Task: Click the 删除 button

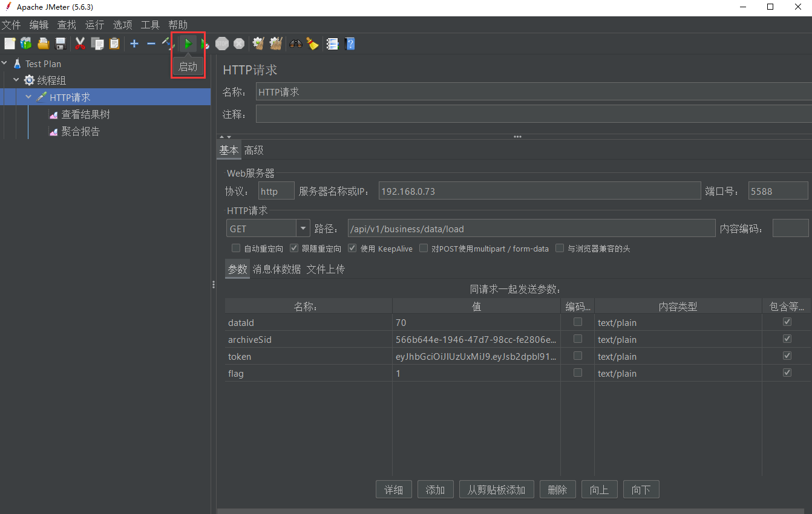Action: pyautogui.click(x=558, y=490)
